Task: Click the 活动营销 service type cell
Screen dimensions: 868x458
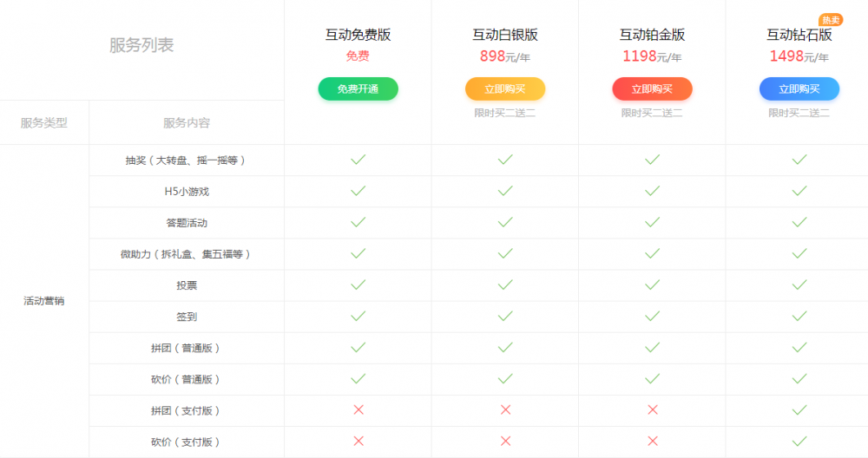Action: coord(43,301)
